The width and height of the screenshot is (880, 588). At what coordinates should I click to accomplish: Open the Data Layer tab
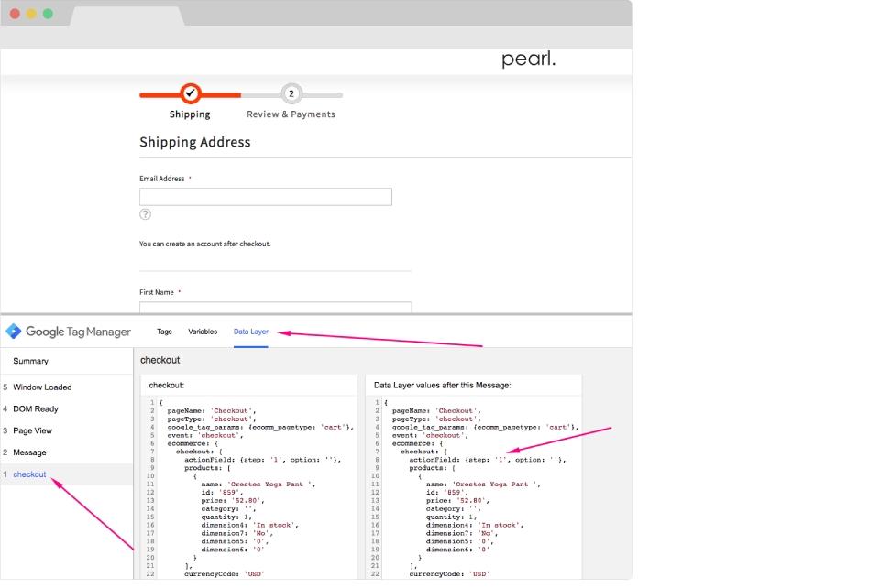coord(250,332)
